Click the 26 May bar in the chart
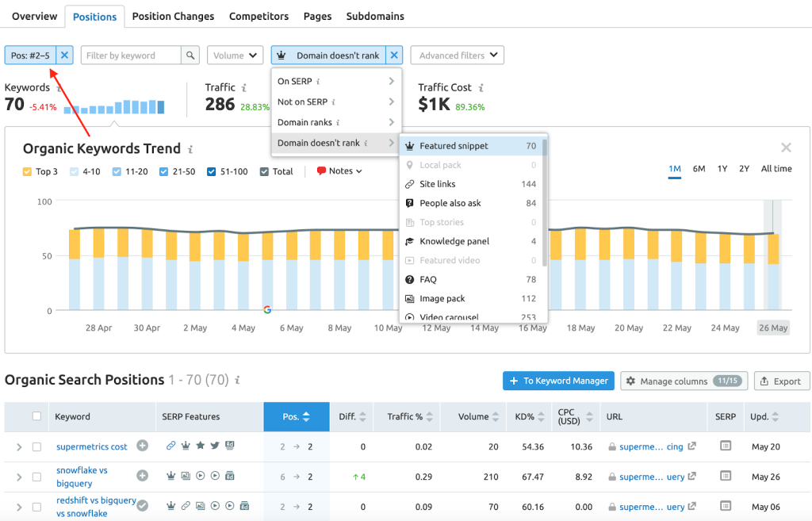This screenshot has height=521, width=812. (773, 271)
